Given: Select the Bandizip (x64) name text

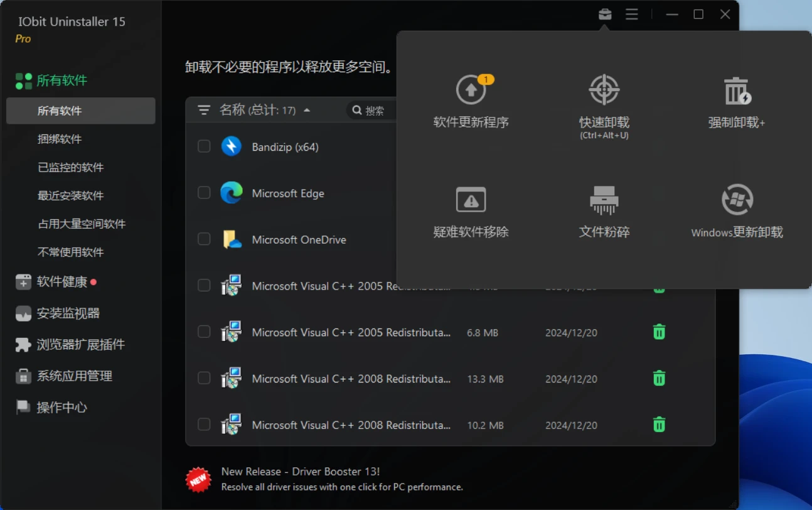Looking at the screenshot, I should click(285, 147).
